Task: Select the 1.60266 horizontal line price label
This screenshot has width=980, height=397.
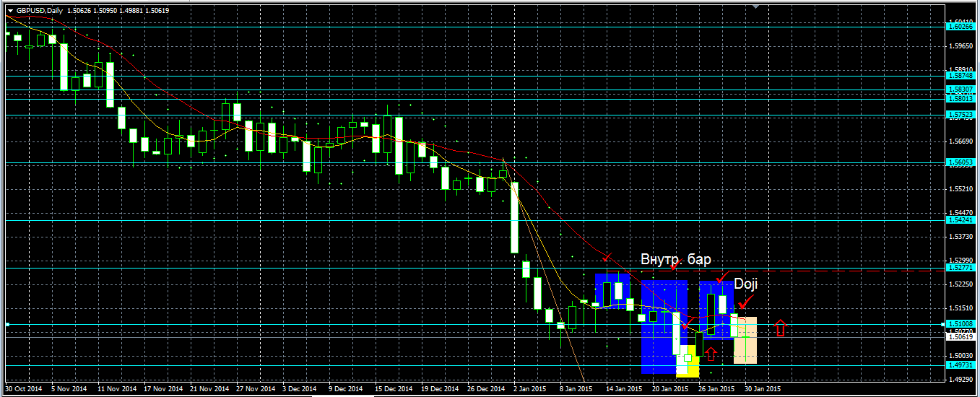Action: point(961,27)
